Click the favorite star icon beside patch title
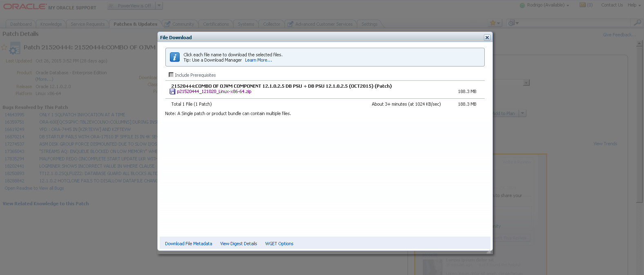This screenshot has height=275, width=644. 4,48
